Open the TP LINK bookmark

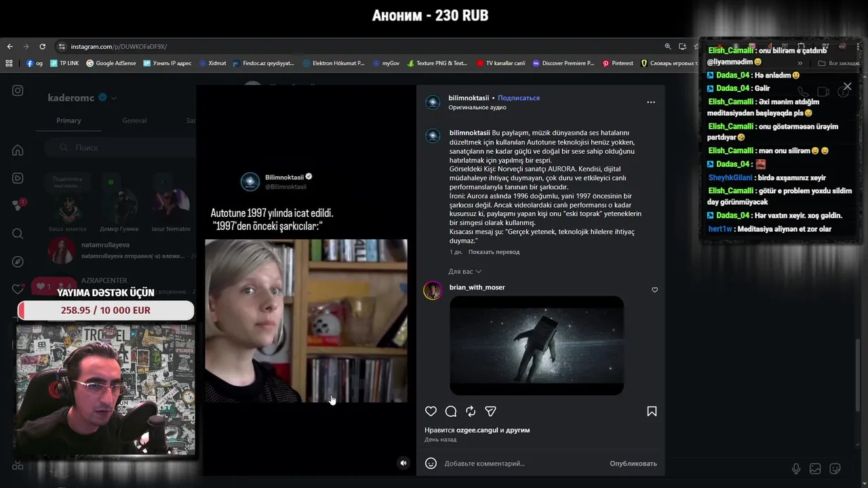point(64,63)
